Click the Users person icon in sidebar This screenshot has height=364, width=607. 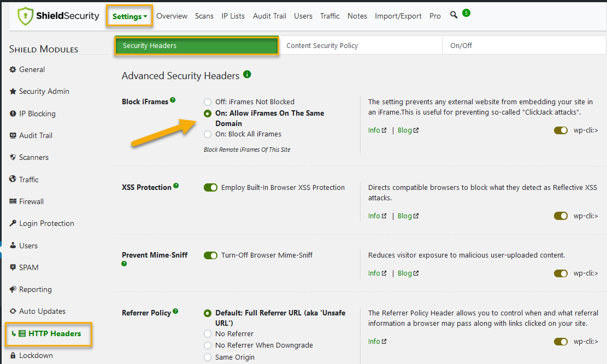pos(13,245)
